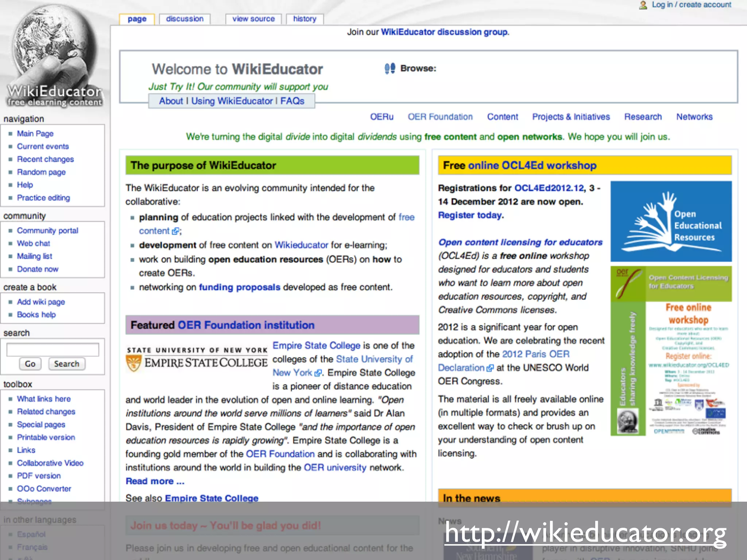Image resolution: width=747 pixels, height=560 pixels.
Task: Click See also Empire State College link
Action: click(212, 498)
